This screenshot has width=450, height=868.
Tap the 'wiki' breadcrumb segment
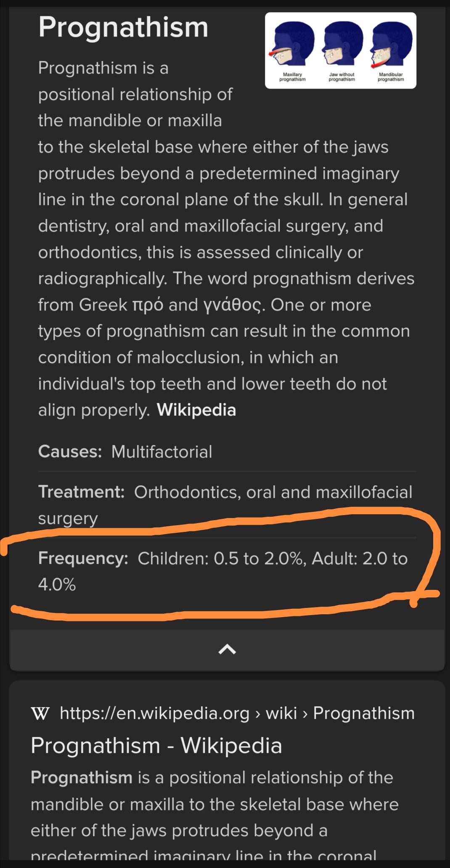281,713
